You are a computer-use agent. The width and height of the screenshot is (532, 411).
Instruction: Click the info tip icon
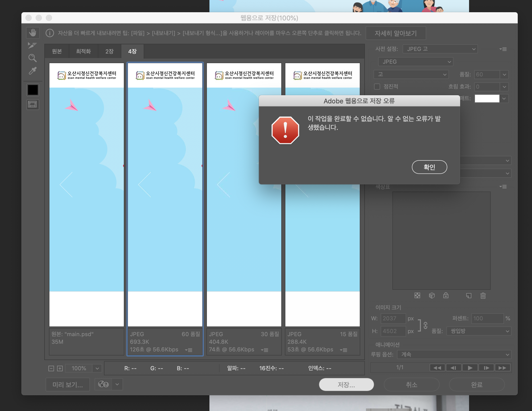(50, 33)
